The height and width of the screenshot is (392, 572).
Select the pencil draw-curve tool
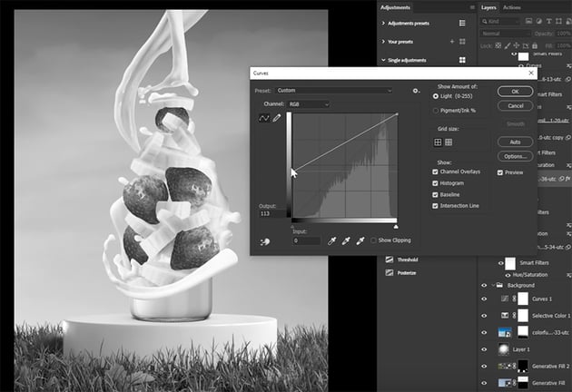(277, 118)
